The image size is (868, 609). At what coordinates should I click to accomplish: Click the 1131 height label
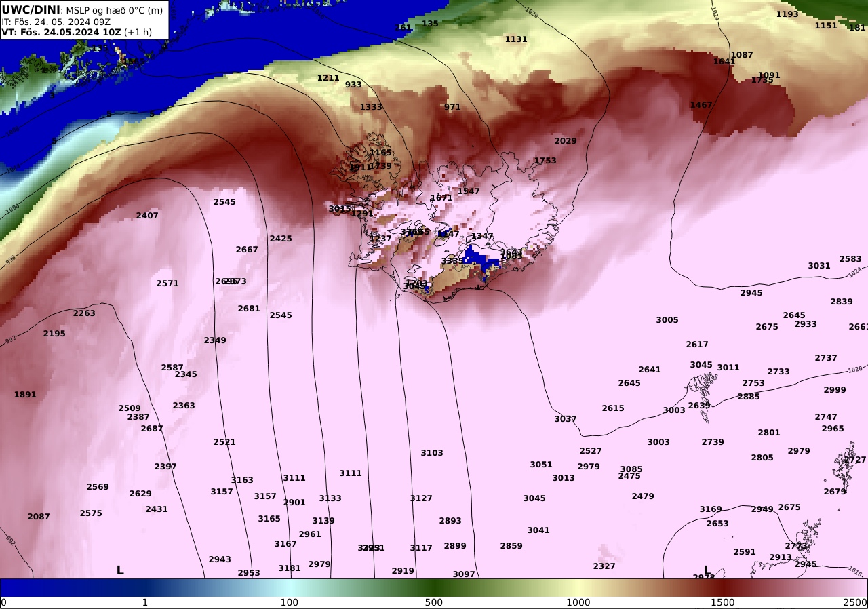[516, 39]
